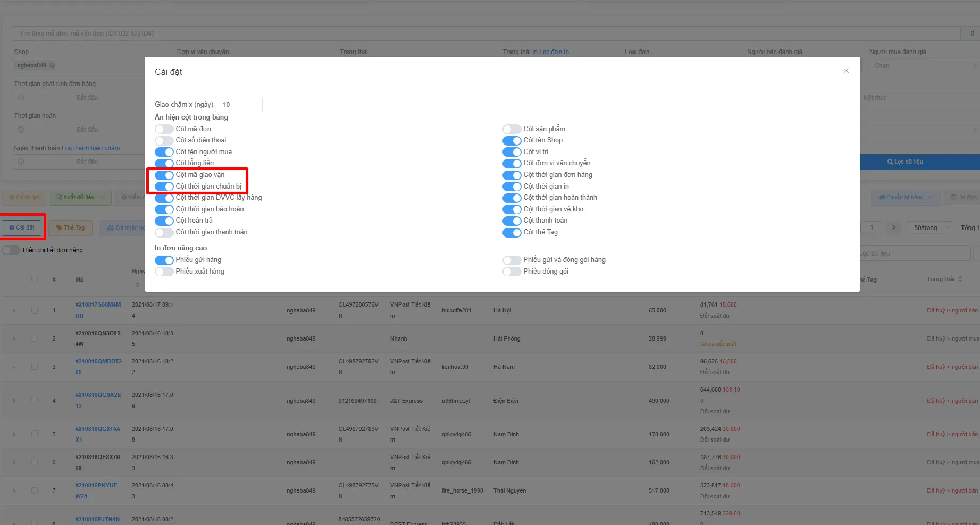Turn off Phiếu gửi hàng switch
This screenshot has width=980, height=525.
coord(164,260)
